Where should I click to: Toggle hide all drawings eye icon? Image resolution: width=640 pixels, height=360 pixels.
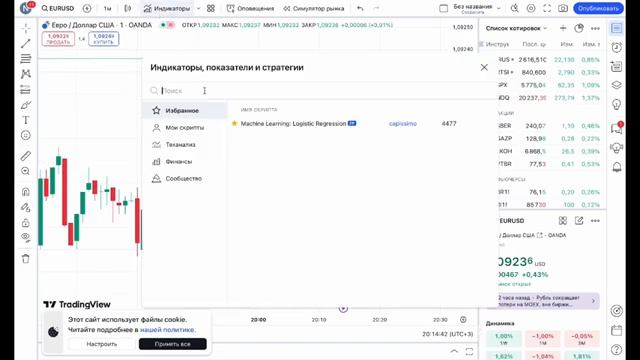[x=26, y=238]
